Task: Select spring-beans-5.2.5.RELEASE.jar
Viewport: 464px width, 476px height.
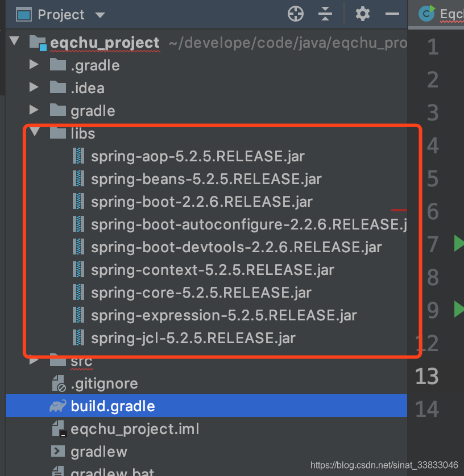Action: tap(206, 179)
